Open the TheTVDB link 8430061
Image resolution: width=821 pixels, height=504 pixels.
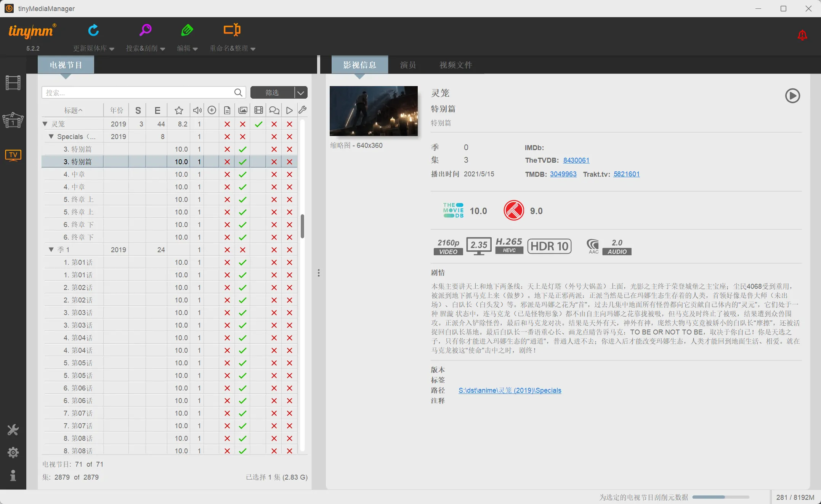coord(576,160)
